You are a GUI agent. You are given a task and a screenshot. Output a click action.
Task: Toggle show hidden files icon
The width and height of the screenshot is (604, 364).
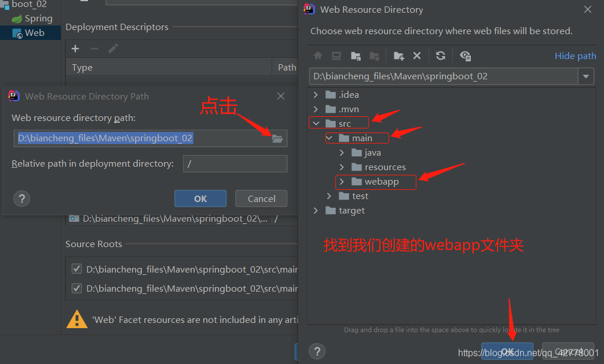[466, 56]
